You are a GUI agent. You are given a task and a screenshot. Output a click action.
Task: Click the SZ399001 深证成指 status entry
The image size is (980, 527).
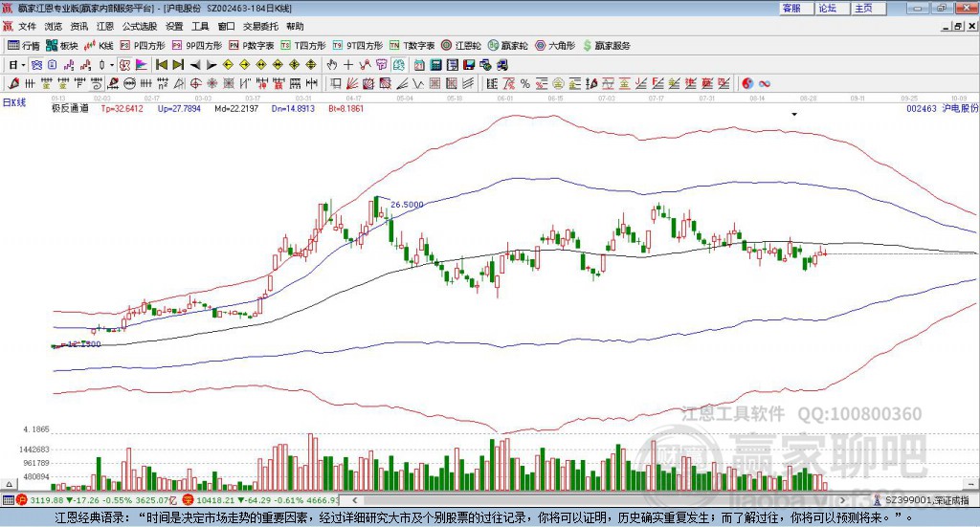[926, 500]
